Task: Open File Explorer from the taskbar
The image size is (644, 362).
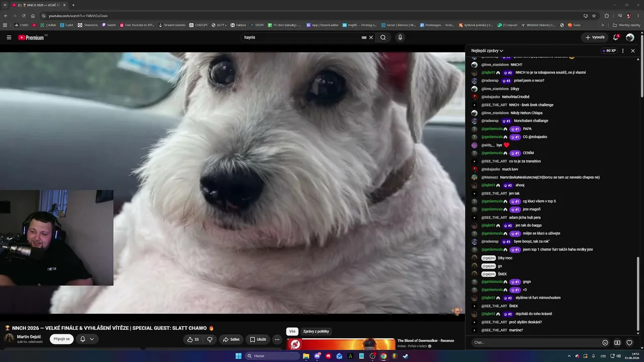Action: [x=306, y=356]
